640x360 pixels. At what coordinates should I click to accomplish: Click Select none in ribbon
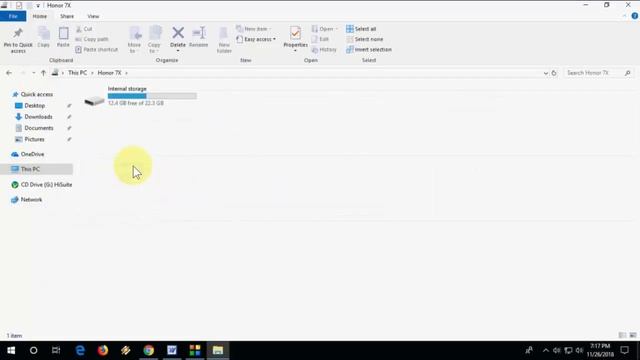point(365,39)
